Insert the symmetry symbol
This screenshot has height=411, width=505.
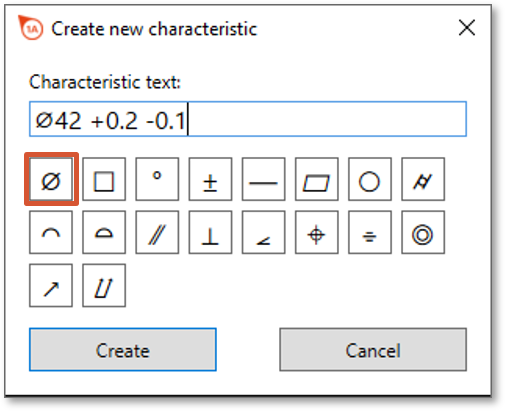coord(370,232)
